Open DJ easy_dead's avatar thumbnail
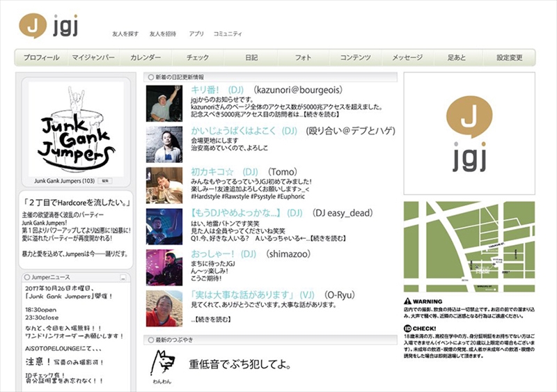 tap(164, 226)
